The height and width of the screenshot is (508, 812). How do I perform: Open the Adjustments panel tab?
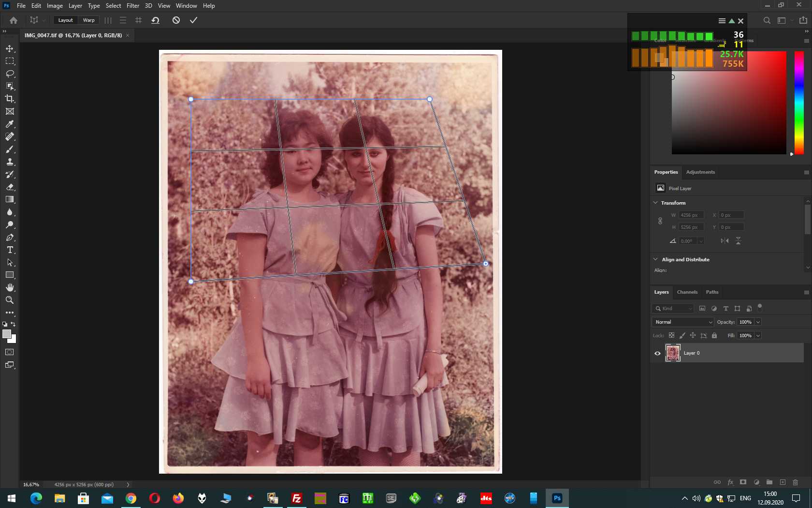click(700, 172)
